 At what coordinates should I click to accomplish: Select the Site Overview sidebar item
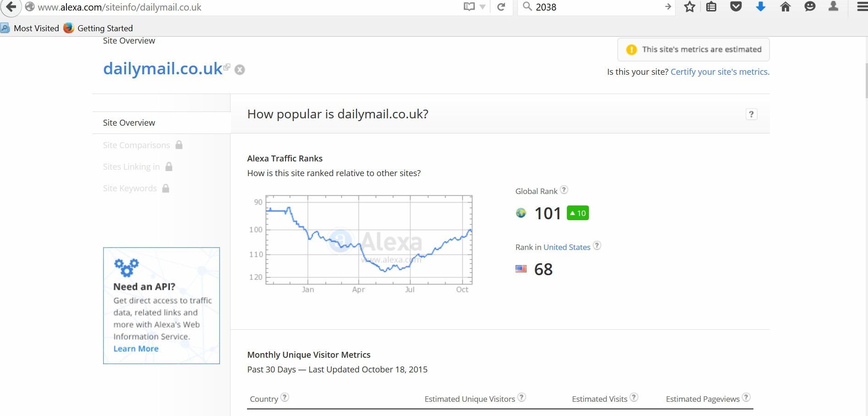click(x=129, y=122)
